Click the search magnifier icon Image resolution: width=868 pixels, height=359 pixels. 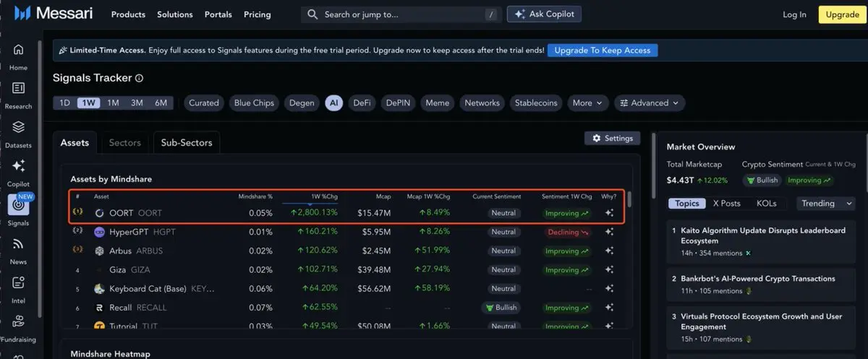pos(312,14)
